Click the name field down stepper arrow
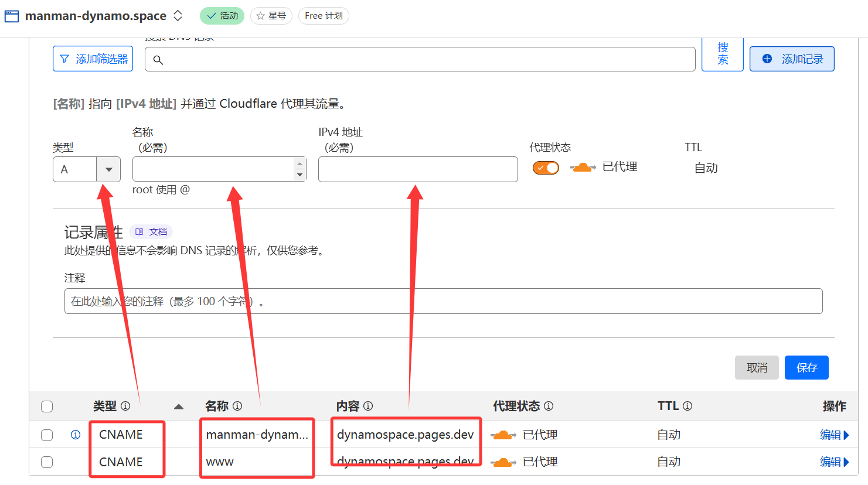Screen dimensions: 868x485 300,175
